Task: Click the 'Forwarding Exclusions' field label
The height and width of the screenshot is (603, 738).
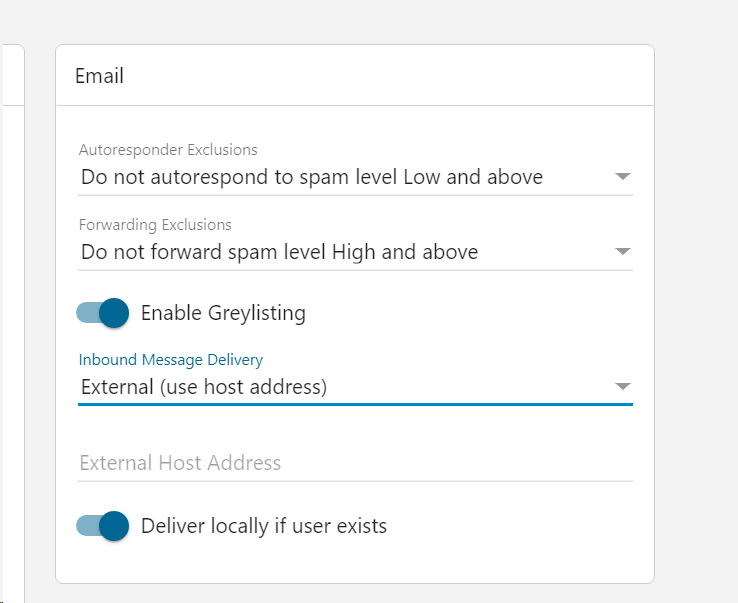Action: 155,225
